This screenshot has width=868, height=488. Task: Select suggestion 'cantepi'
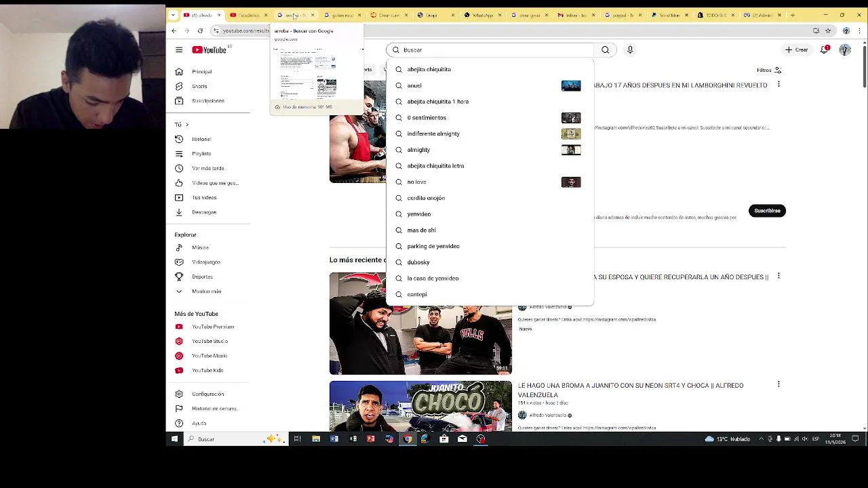pos(490,294)
